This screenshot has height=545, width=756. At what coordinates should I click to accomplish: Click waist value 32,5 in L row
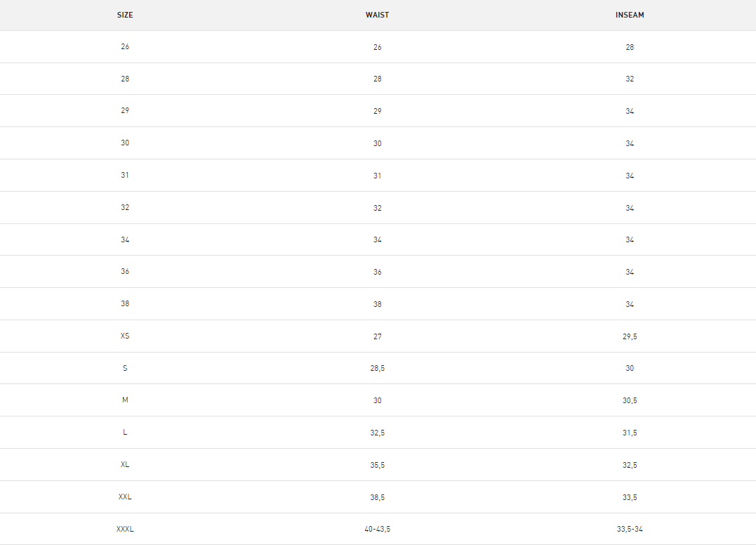[378, 433]
